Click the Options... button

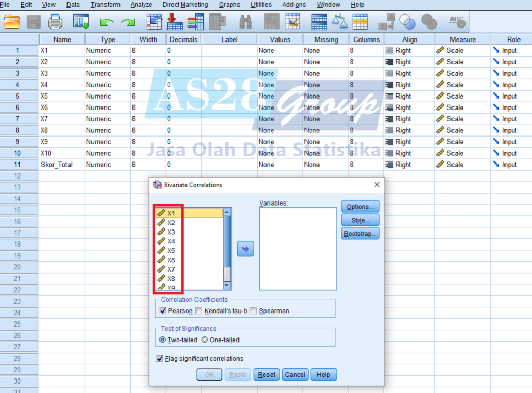(360, 207)
